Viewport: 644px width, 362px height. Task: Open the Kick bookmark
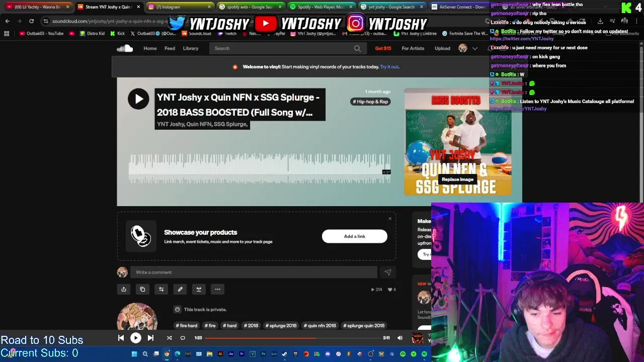[x=117, y=34]
